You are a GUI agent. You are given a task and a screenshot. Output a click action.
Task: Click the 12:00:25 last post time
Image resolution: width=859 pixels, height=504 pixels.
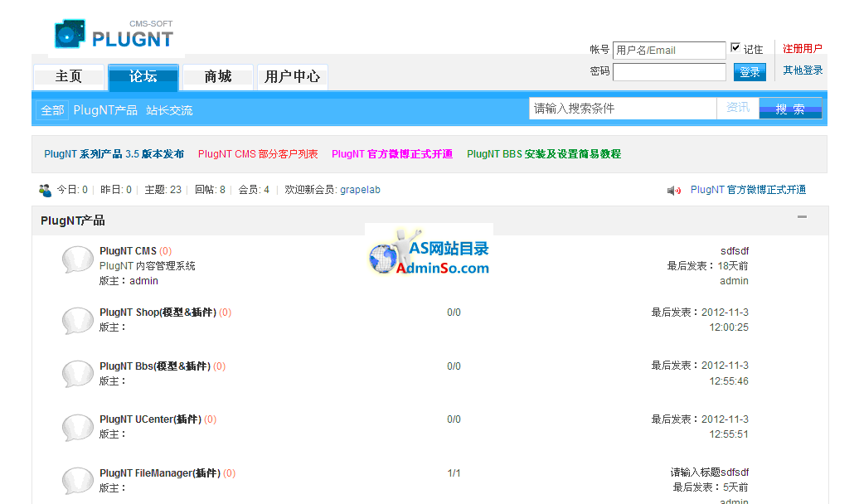tap(729, 327)
